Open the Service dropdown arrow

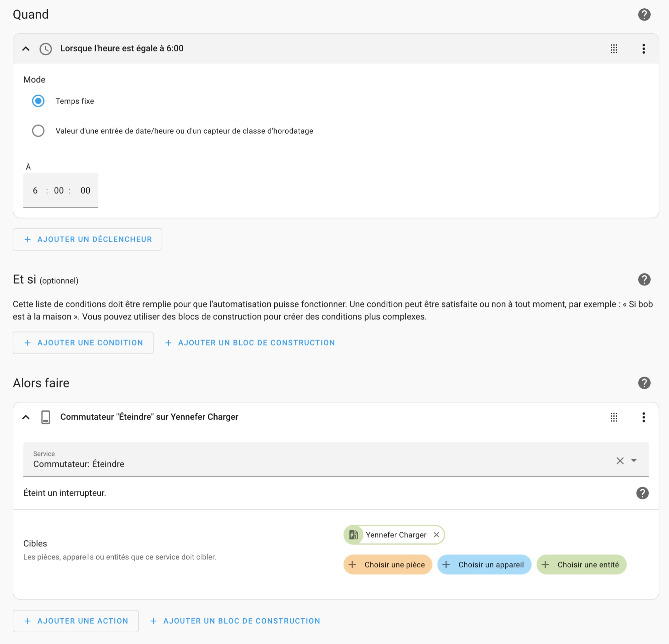pos(634,461)
